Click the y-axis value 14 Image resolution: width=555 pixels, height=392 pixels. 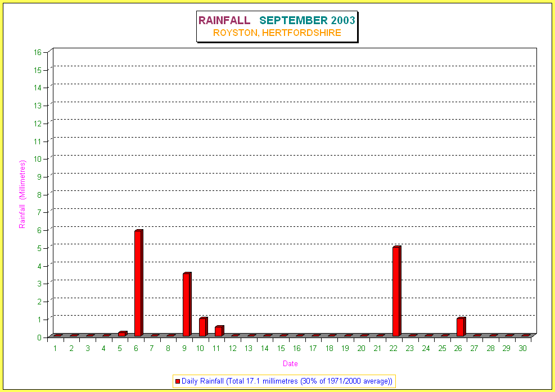(x=38, y=88)
